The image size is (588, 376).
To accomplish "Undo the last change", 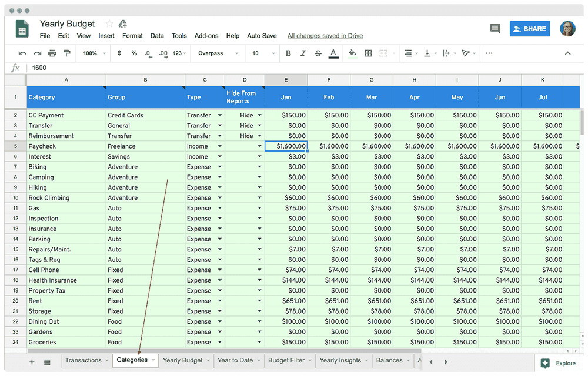I will (24, 53).
